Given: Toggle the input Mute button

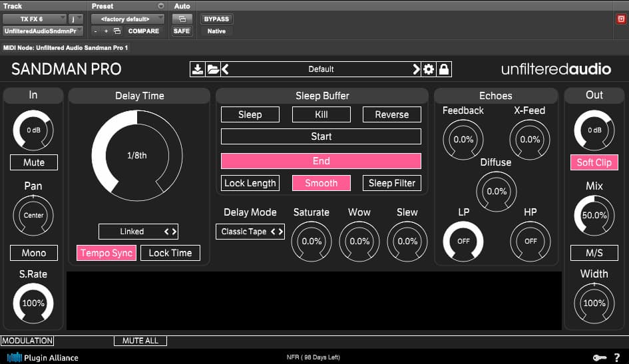Looking at the screenshot, I should [34, 162].
